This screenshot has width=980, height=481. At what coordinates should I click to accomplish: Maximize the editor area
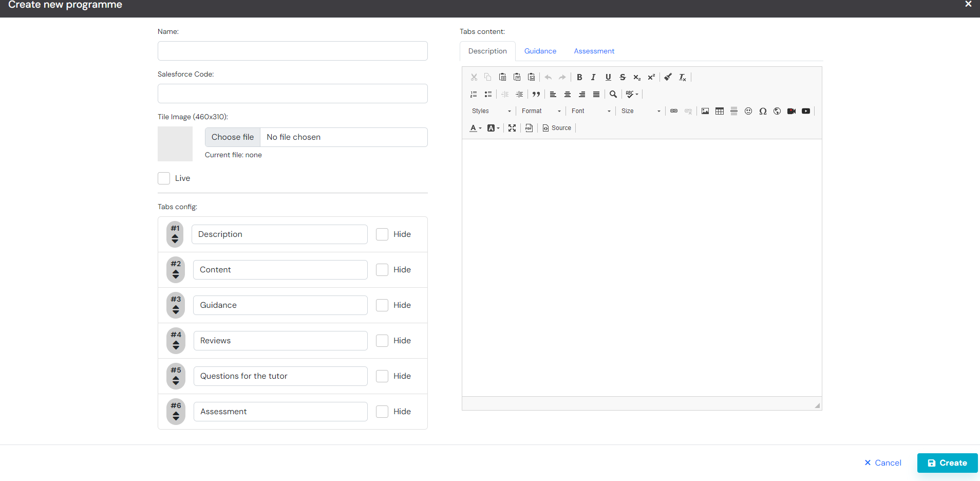[x=512, y=128]
